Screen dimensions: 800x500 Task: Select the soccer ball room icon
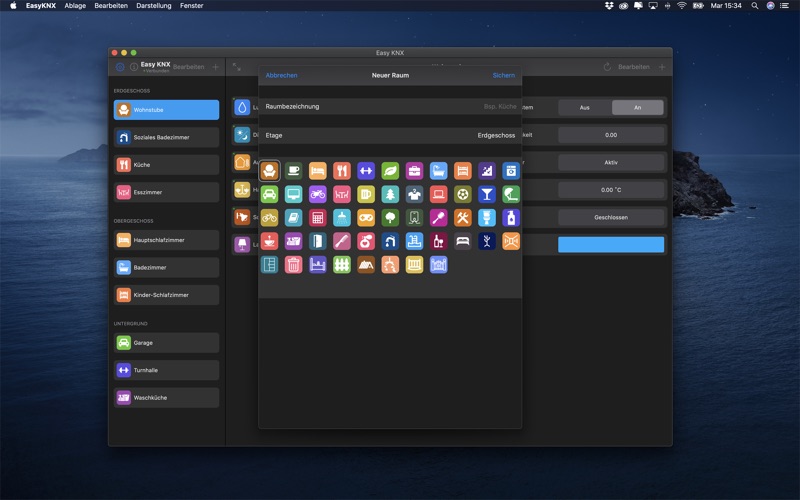click(x=463, y=194)
